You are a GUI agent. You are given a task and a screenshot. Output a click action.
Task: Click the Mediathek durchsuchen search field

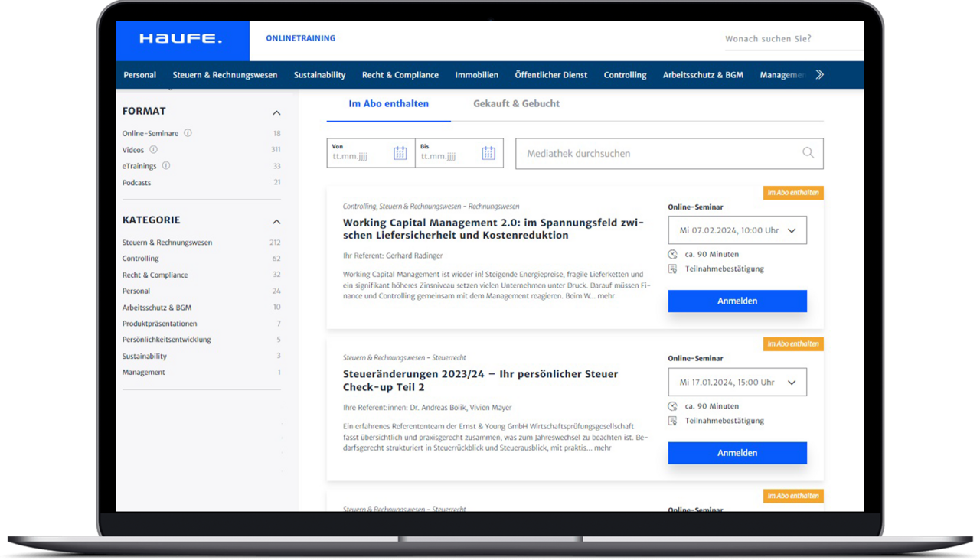tap(658, 154)
